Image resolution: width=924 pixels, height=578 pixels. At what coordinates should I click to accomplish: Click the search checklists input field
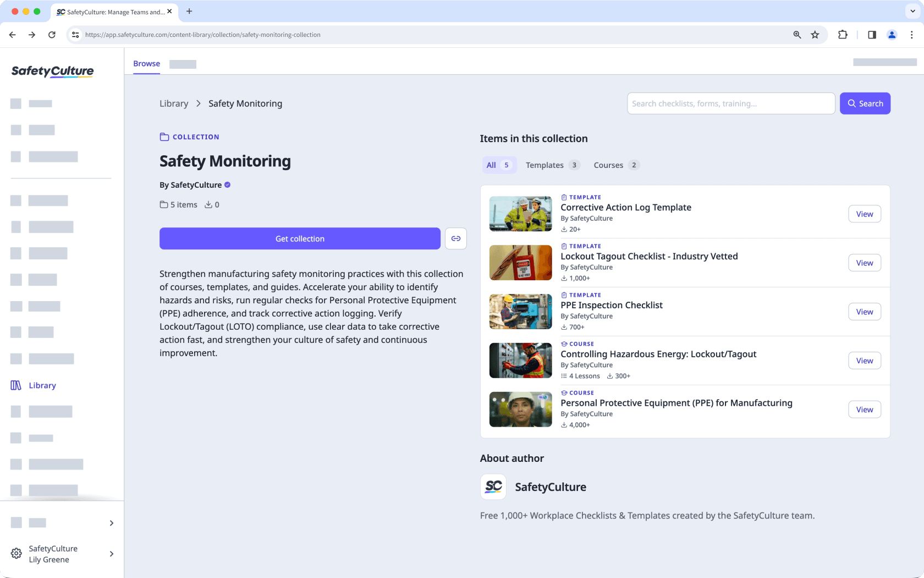730,103
